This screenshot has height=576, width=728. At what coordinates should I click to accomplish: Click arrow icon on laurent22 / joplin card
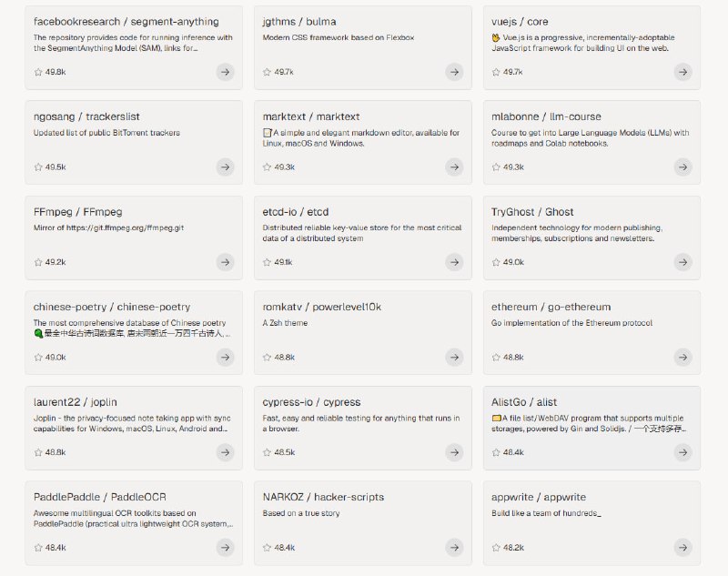[225, 452]
